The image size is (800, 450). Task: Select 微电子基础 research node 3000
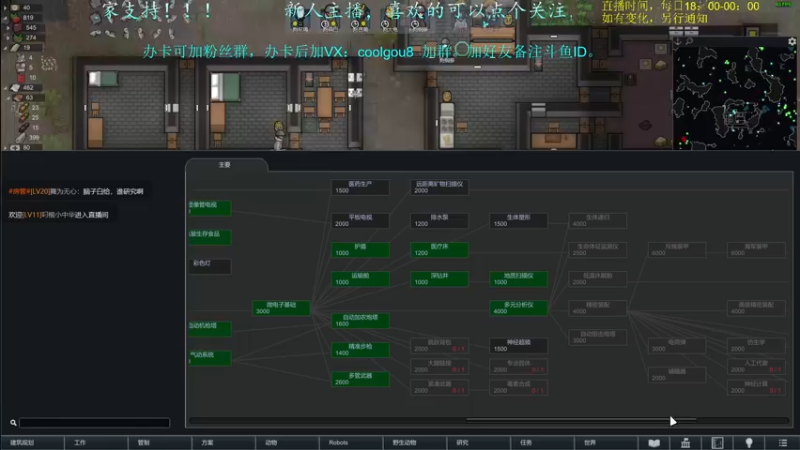(281, 308)
